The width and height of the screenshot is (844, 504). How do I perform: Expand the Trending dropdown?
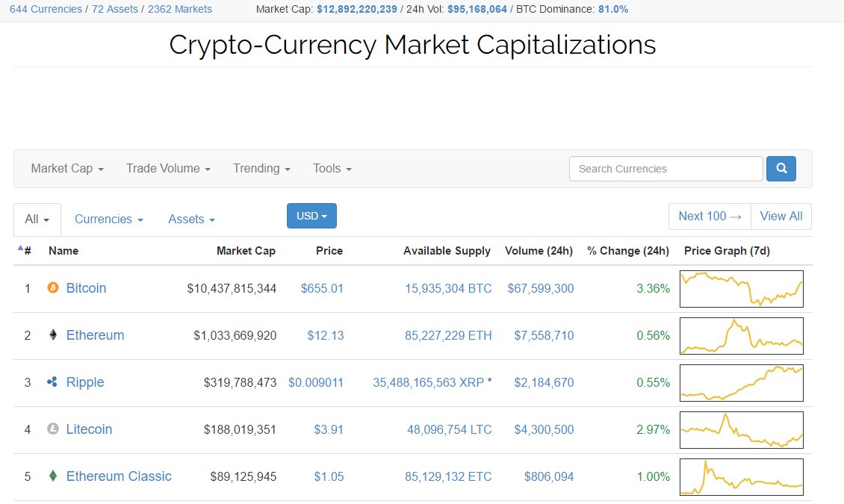click(x=261, y=168)
